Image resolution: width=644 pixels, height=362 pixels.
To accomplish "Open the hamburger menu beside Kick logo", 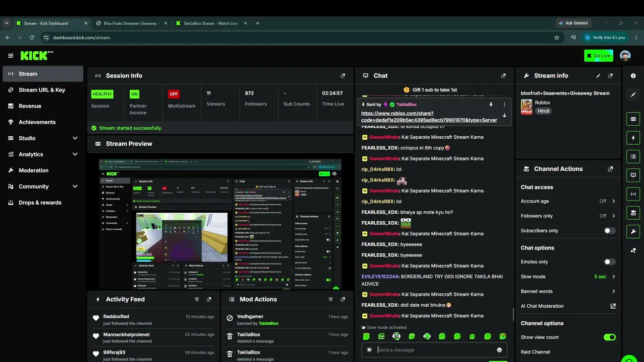I will click(11, 56).
